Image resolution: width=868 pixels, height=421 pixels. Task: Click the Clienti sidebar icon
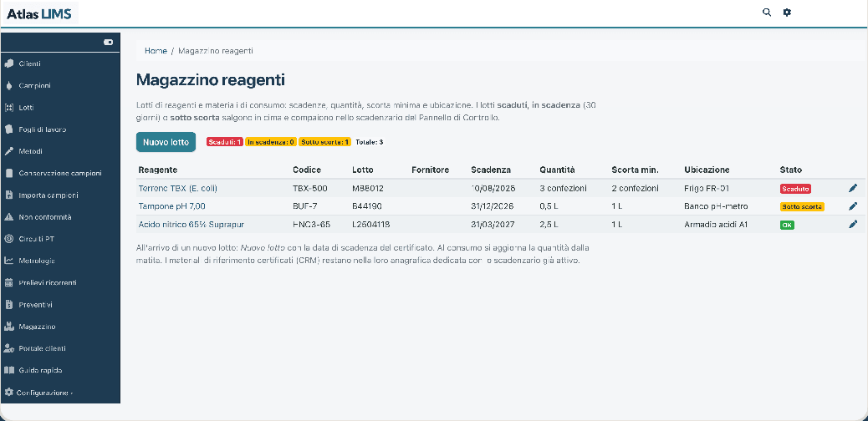pos(9,63)
